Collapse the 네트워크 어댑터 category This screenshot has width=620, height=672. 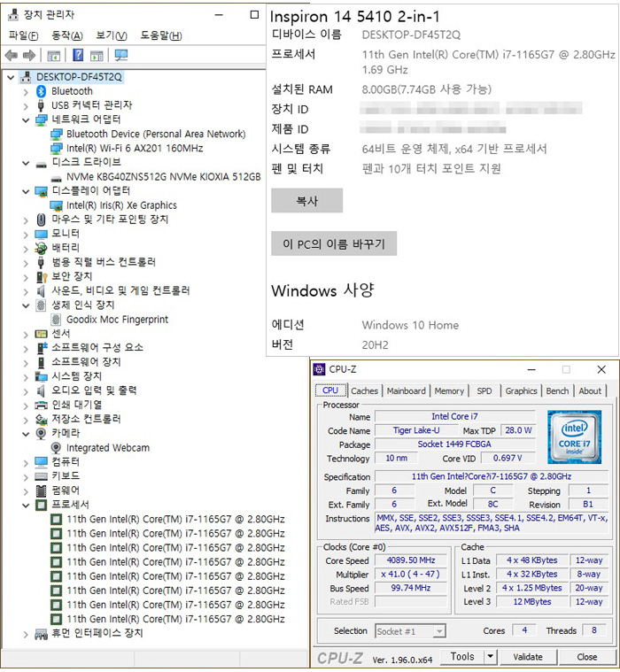[26, 120]
